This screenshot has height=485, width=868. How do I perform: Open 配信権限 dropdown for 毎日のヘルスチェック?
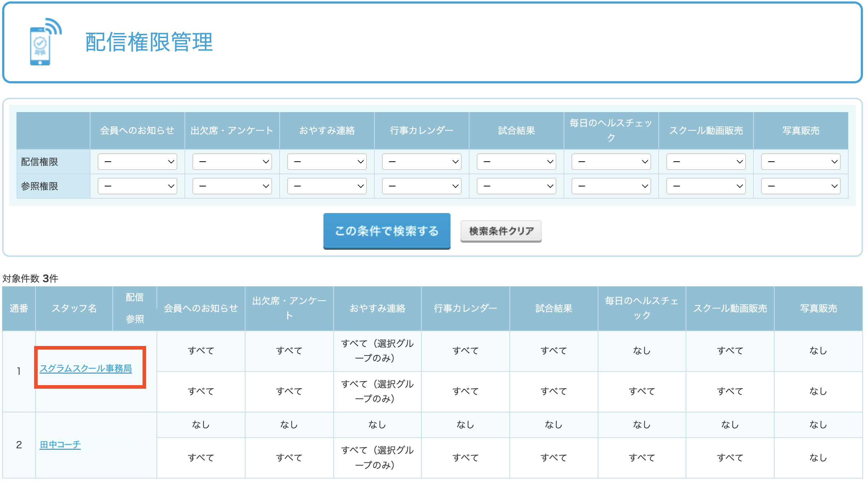coord(611,162)
